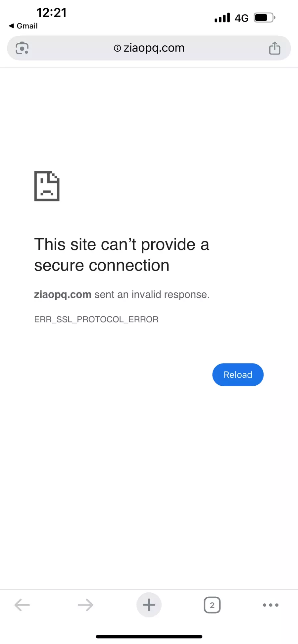Open a new tab with plus button

pos(149,605)
